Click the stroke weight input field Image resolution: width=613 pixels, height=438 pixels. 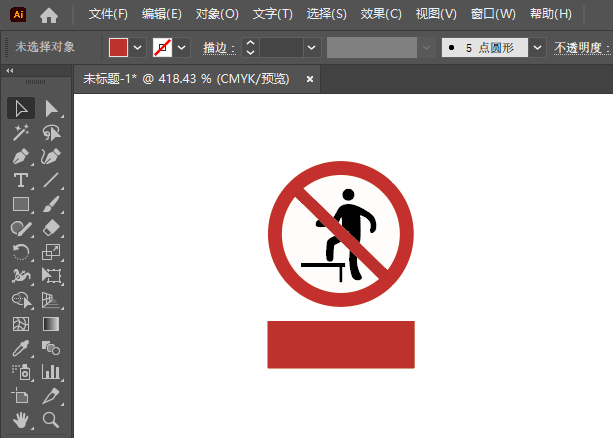coord(281,48)
